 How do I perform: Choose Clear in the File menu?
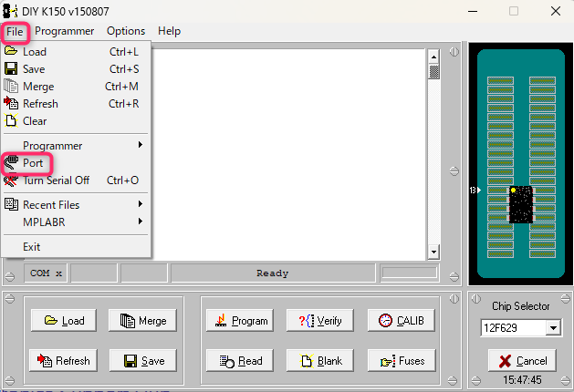pyautogui.click(x=76, y=121)
